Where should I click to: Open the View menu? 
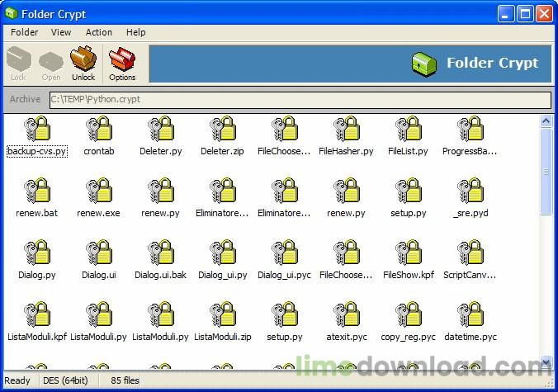(61, 32)
